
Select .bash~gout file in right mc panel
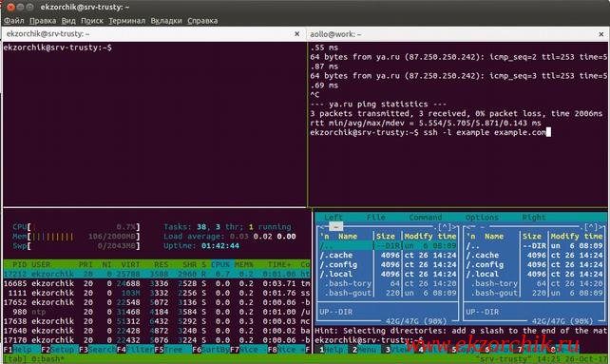[534, 293]
